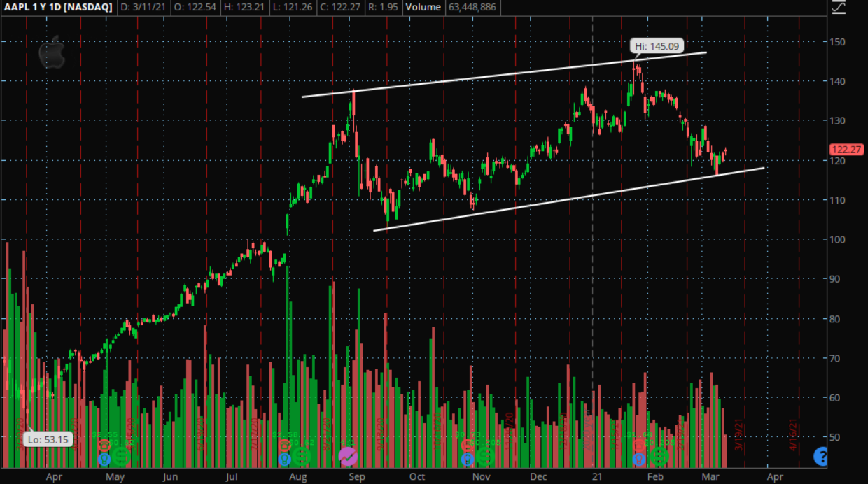
Task: Click the 21 year label on the time axis
Action: pos(597,476)
